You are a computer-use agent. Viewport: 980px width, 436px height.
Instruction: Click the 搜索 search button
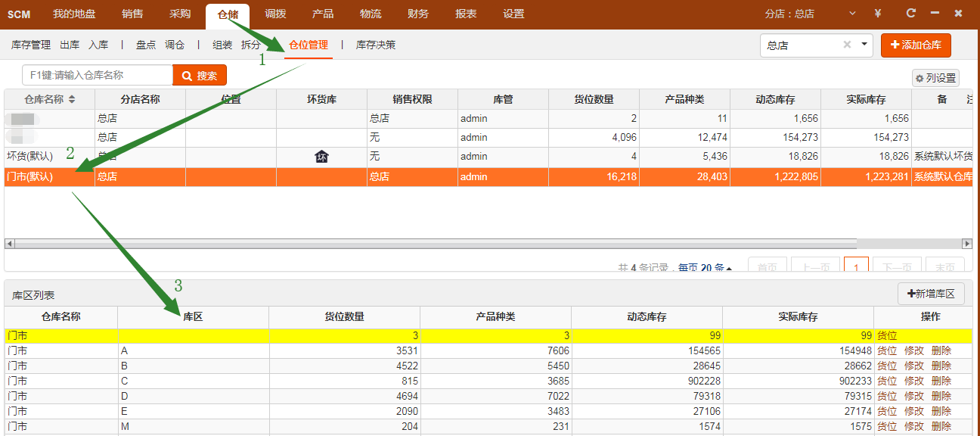(200, 76)
